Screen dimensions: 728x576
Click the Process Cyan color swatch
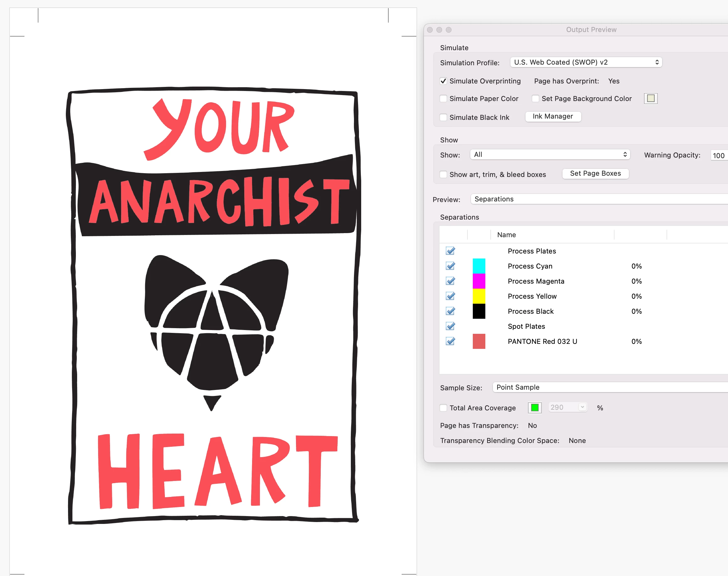coord(478,266)
